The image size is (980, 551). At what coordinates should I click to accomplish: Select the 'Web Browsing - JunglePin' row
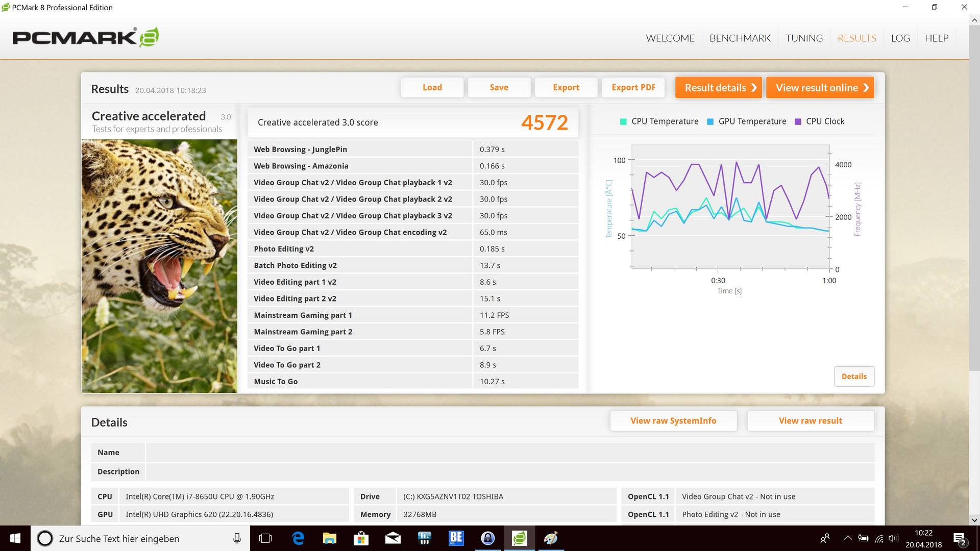point(413,149)
